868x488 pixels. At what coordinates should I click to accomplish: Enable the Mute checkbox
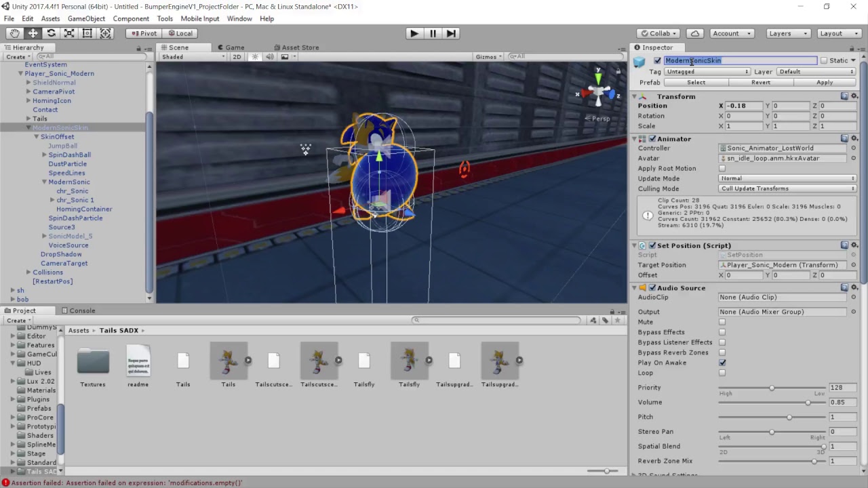[x=722, y=322]
